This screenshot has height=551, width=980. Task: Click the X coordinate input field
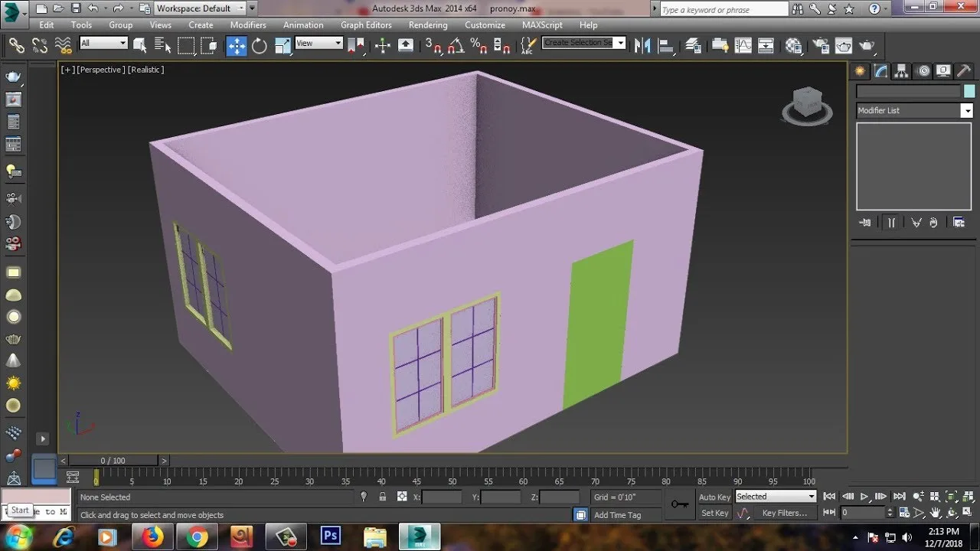[x=443, y=497]
